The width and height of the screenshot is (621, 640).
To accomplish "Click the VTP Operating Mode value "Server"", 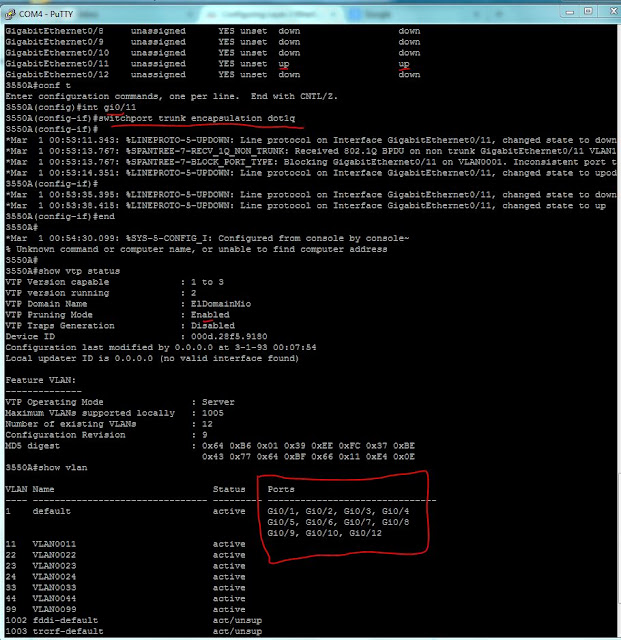I will pos(218,402).
